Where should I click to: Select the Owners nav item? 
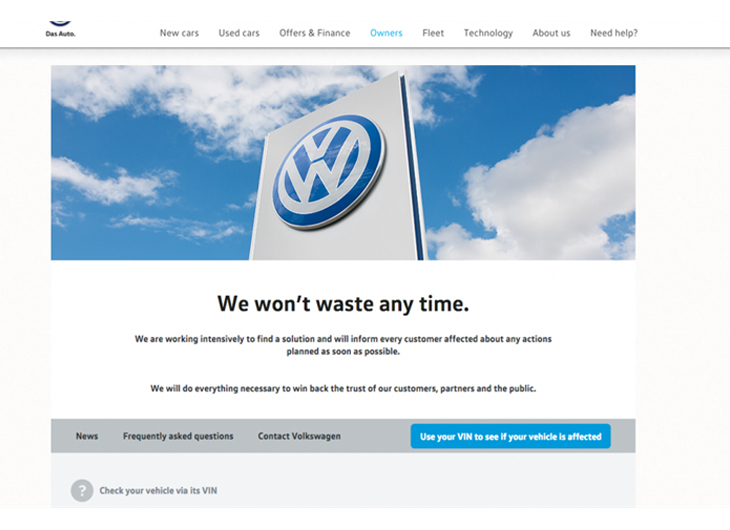pyautogui.click(x=386, y=33)
